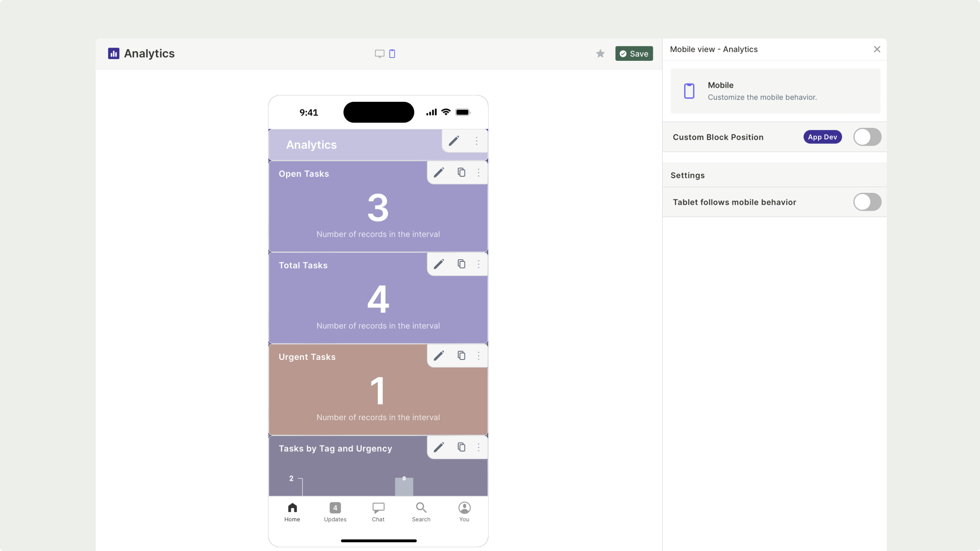The image size is (980, 551).
Task: Click 'Tasks by Tag and Urgency' title
Action: [335, 448]
